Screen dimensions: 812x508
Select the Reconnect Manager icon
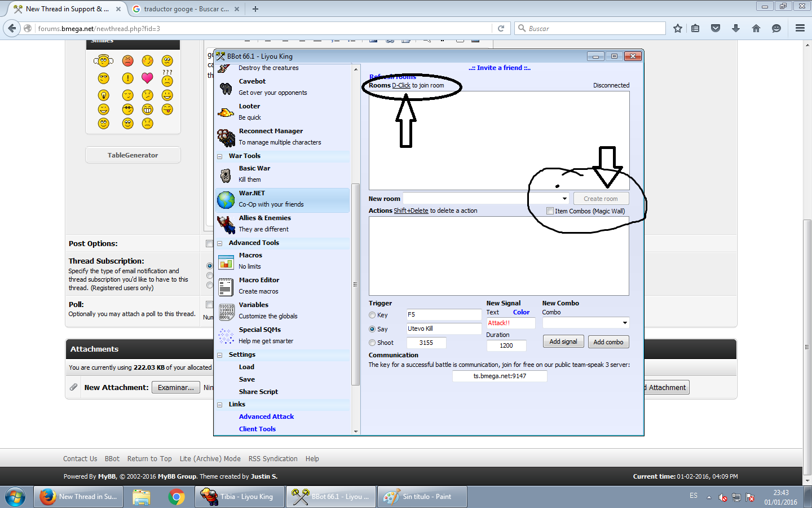point(226,137)
